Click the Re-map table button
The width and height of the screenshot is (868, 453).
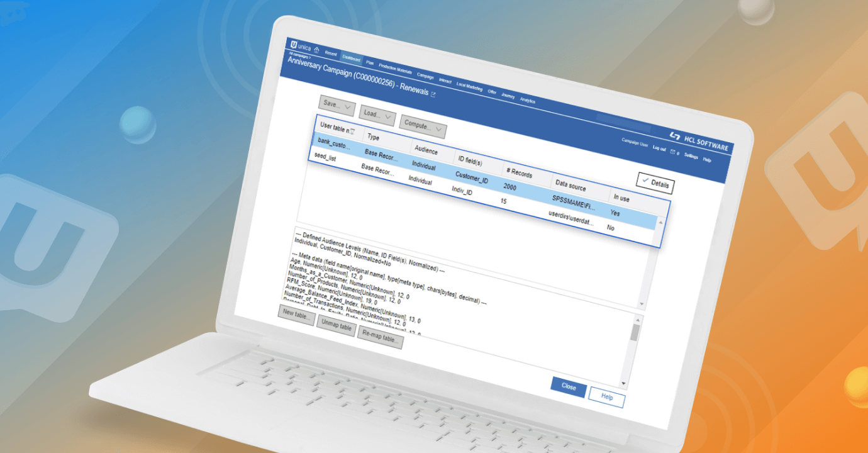[x=380, y=338]
